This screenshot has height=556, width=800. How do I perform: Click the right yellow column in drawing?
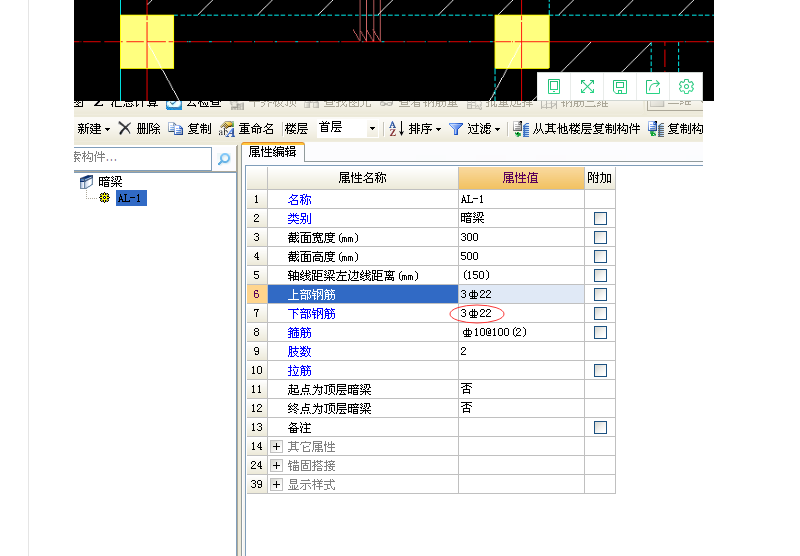[x=522, y=41]
